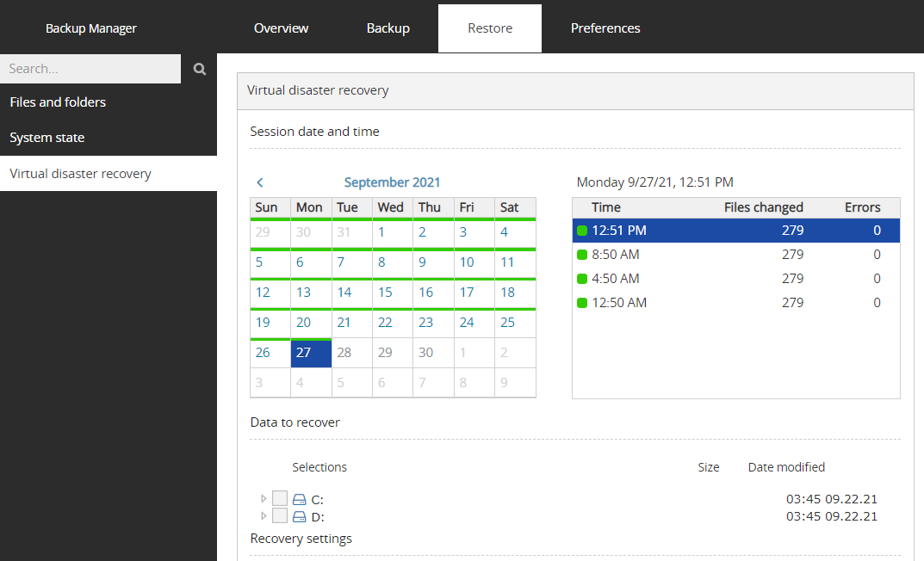Select September 19 in calendar
The height and width of the screenshot is (561, 924).
coord(270,324)
